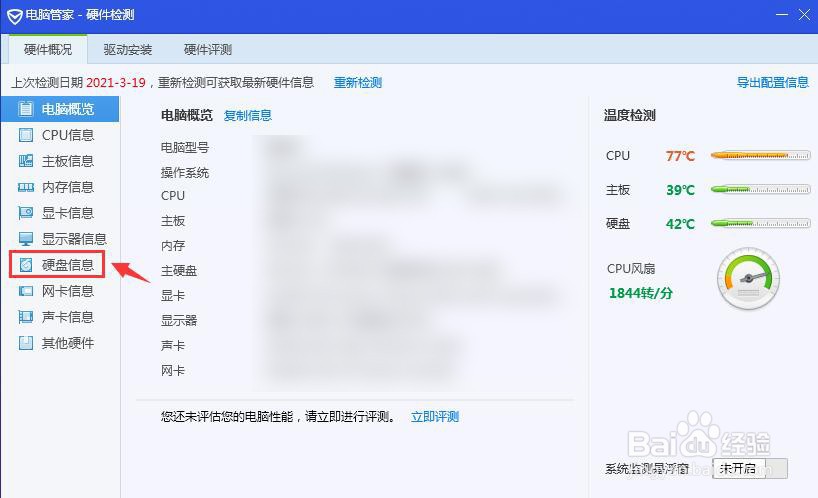Click the 内存 row label in overview
Screen dimensions: 818x498
point(173,246)
